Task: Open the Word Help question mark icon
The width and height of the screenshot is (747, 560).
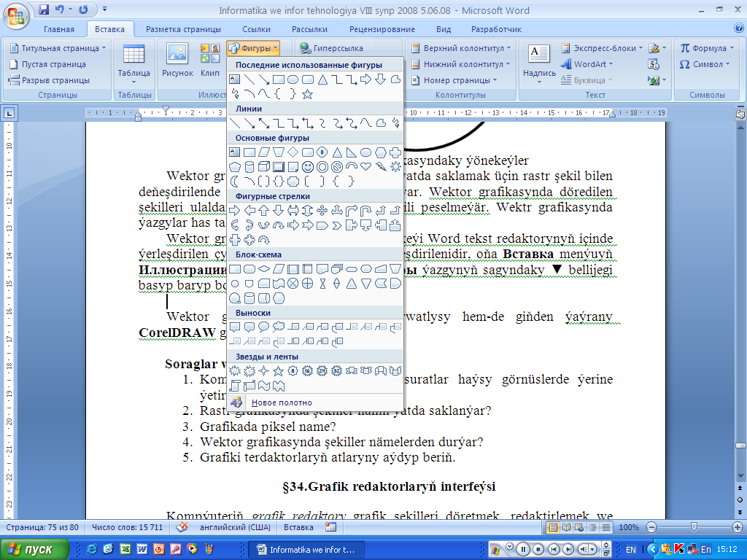Action: click(x=739, y=28)
